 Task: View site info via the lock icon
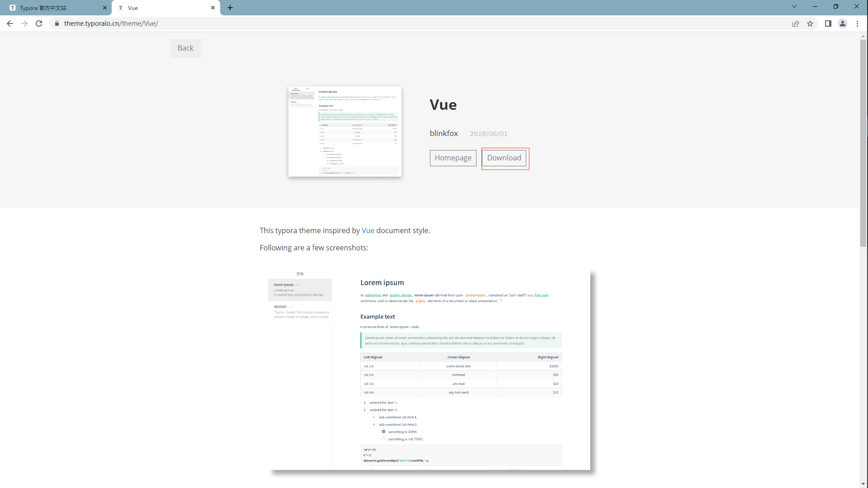57,23
